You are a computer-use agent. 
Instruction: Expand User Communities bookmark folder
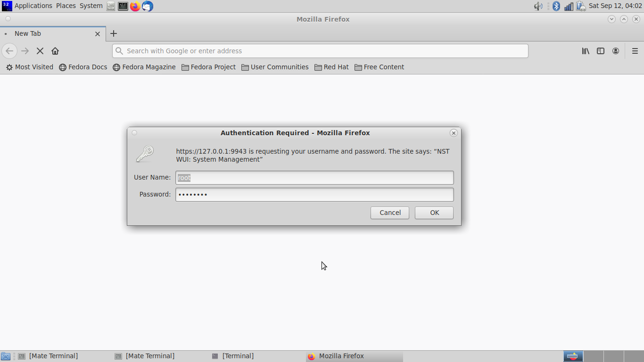pos(275,67)
